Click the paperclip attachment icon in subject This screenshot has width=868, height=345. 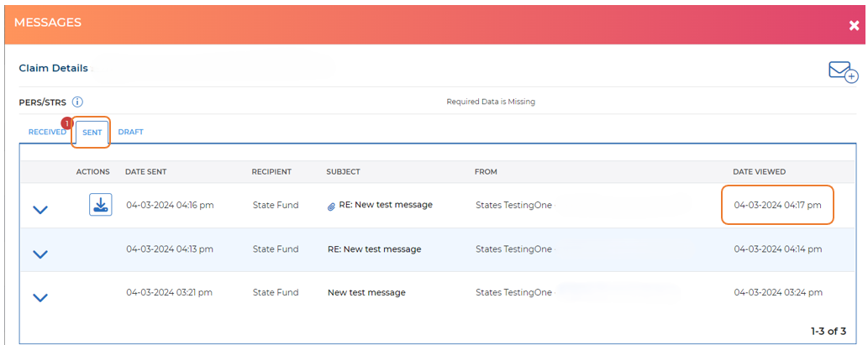point(332,206)
